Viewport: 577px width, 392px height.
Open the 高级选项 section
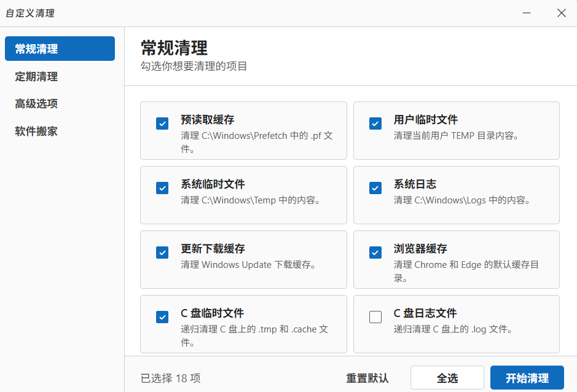pos(36,104)
